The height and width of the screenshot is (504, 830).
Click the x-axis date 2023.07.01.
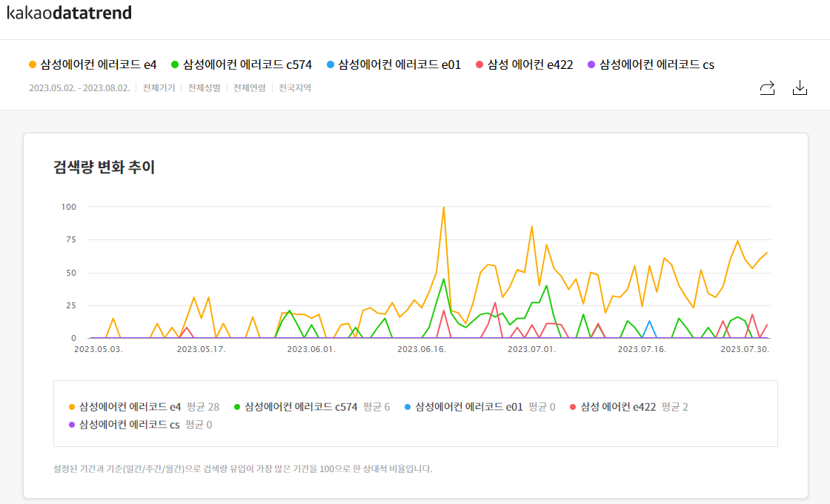531,349
